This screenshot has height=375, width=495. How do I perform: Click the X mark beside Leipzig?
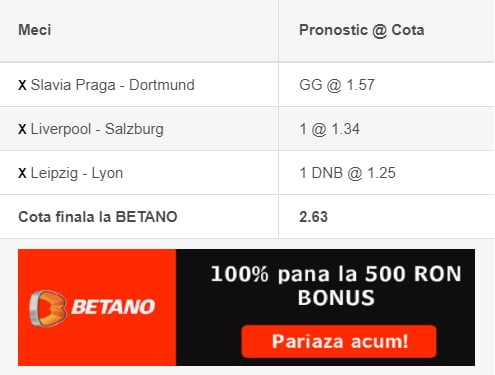(x=22, y=173)
